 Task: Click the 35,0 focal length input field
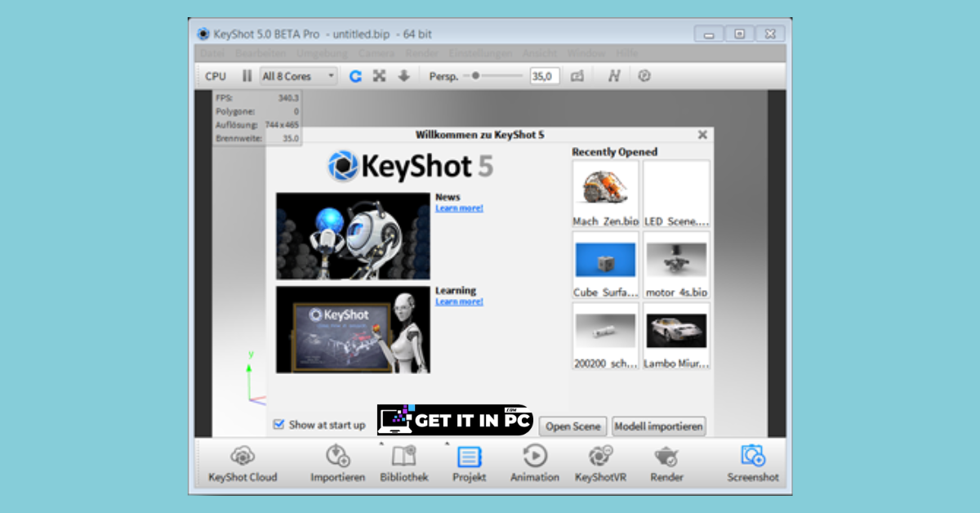(544, 76)
